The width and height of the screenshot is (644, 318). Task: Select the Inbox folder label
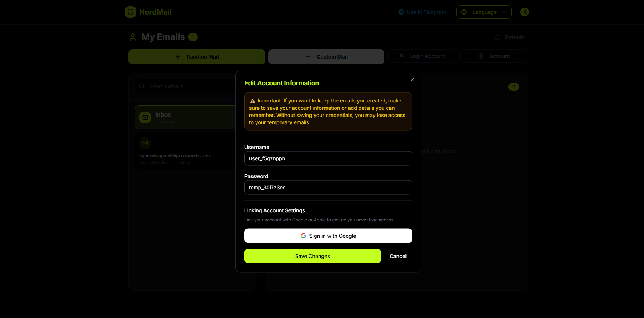[x=163, y=114]
